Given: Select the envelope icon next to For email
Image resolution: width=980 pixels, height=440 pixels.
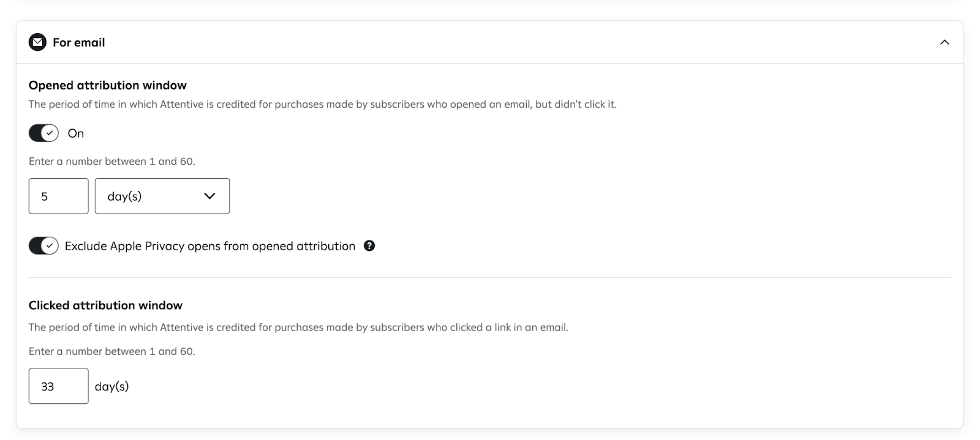Looking at the screenshot, I should pyautogui.click(x=37, y=42).
